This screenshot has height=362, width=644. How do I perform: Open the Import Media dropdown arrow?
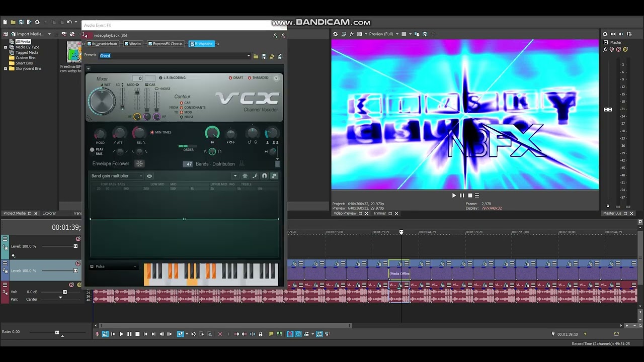point(49,34)
